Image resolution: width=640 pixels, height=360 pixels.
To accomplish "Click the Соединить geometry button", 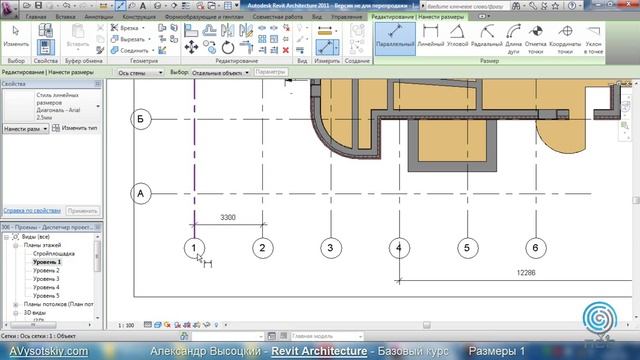I will coord(133,51).
